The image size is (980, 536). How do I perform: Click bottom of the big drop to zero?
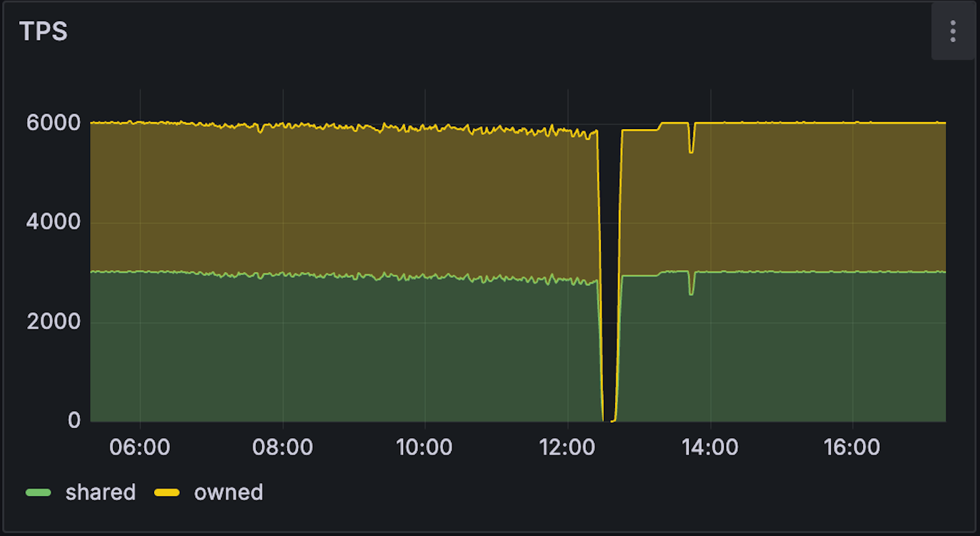(x=608, y=420)
